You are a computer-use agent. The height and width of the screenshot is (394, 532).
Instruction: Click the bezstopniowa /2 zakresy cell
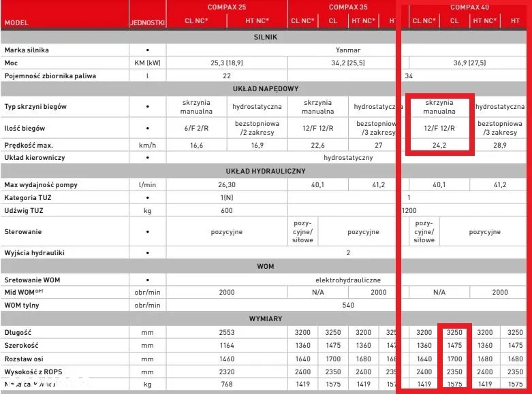tap(257, 128)
